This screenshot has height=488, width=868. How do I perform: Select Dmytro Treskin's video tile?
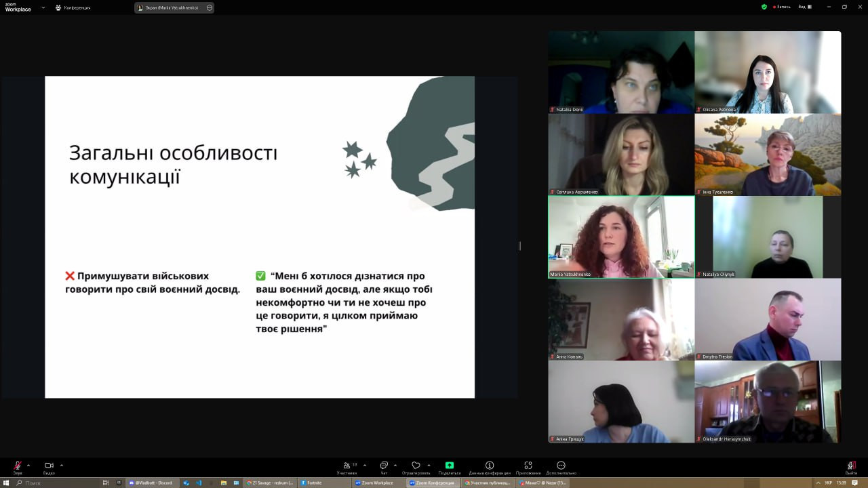[768, 319]
